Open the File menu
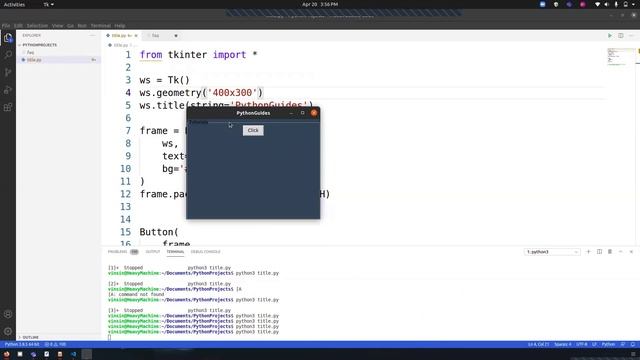Screen dimensions: 640x360 pos(6,26)
